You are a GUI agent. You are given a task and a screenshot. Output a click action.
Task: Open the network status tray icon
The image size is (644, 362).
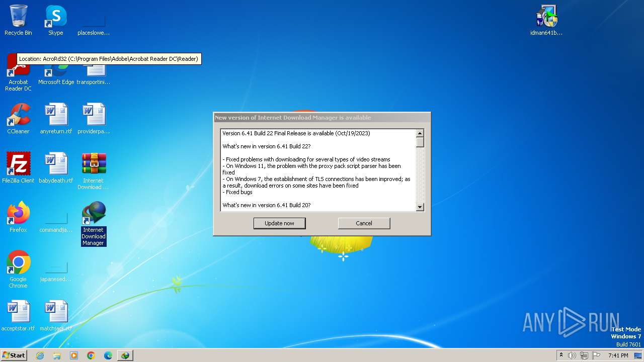[584, 355]
